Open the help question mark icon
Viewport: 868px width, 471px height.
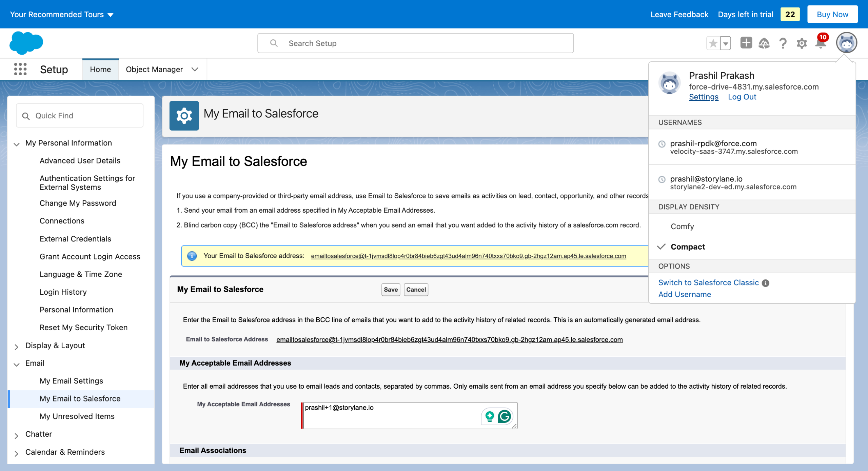pyautogui.click(x=783, y=43)
